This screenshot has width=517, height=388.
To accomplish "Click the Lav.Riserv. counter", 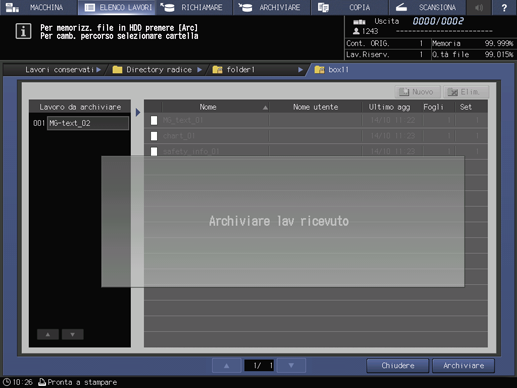I will (385, 55).
